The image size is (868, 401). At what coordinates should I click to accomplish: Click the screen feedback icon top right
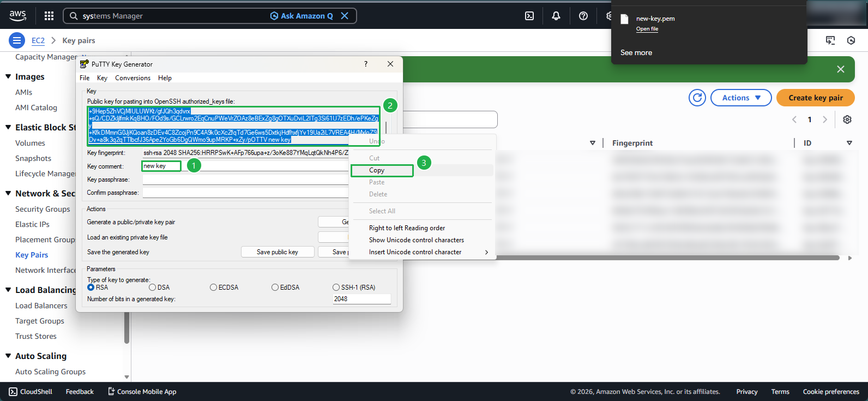click(830, 40)
